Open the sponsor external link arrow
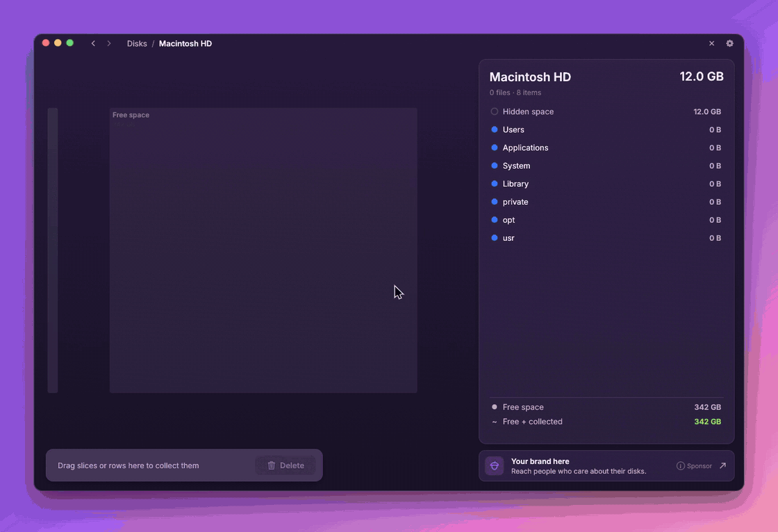 click(x=723, y=465)
